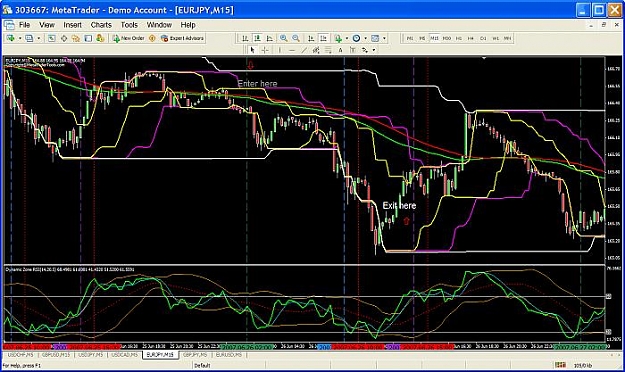Select the crosshair tool
This screenshot has width=625, height=372.
[x=265, y=50]
